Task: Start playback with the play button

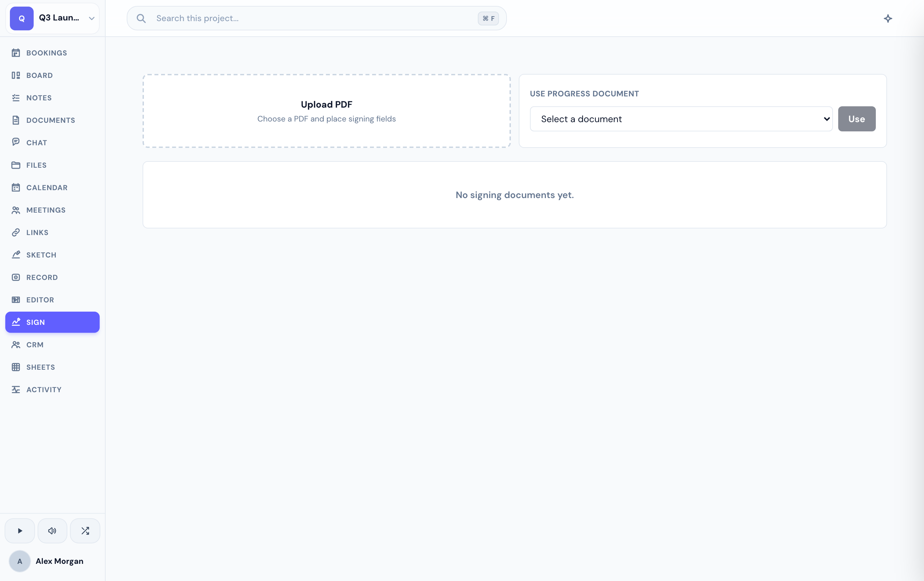Action: [x=20, y=531]
